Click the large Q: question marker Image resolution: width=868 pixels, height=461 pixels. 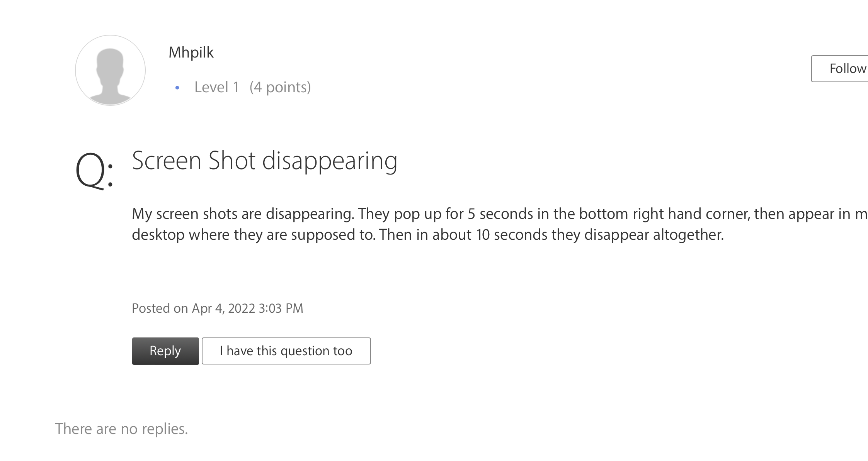(95, 170)
